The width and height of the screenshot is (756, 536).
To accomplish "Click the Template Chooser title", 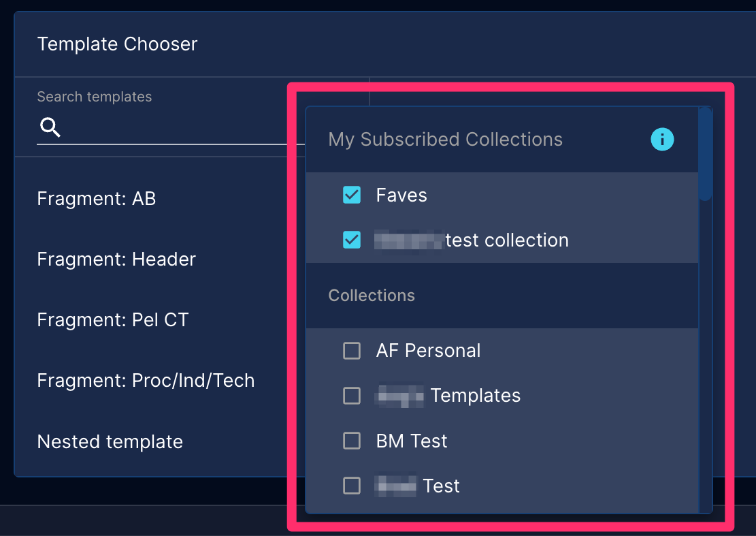I will [117, 44].
